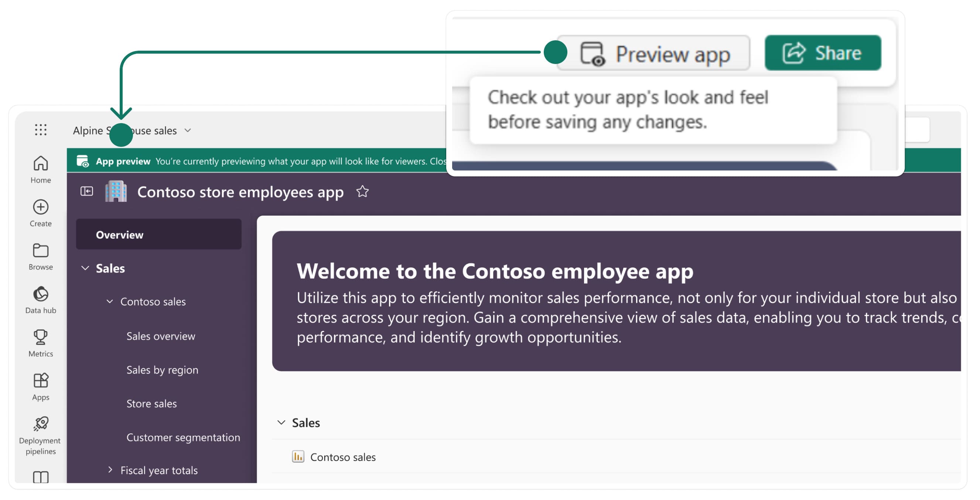This screenshot has height=500, width=980.
Task: Collapse Sales section in content area
Action: [x=281, y=423]
